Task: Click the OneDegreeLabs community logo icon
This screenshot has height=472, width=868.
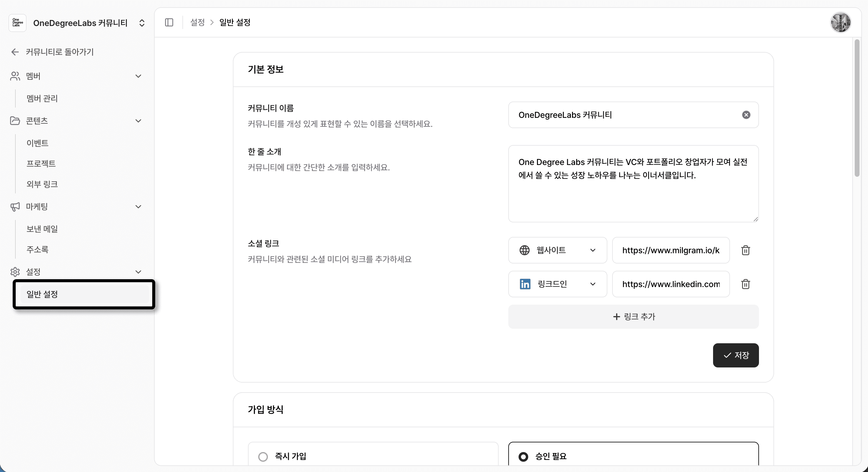Action: [18, 23]
